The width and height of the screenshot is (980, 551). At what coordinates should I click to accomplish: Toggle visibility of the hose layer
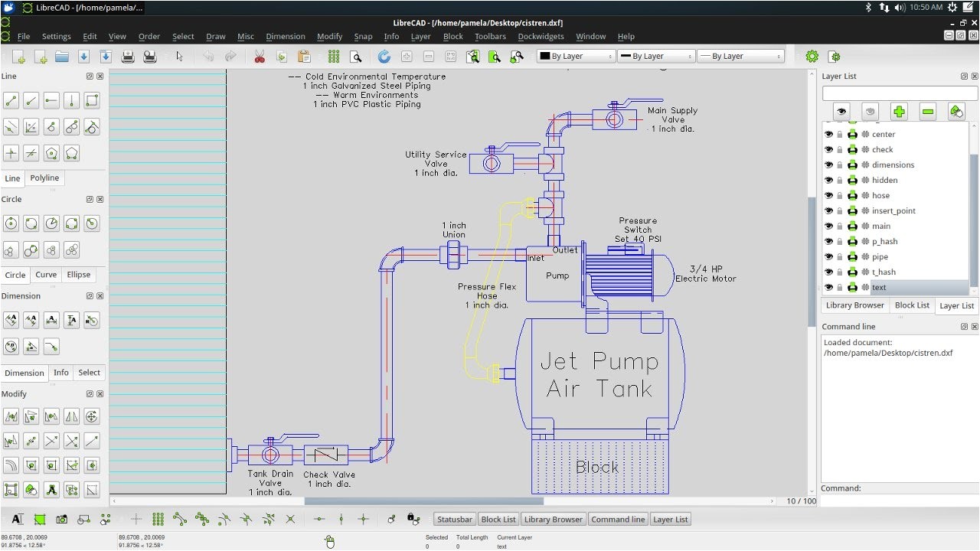(828, 196)
